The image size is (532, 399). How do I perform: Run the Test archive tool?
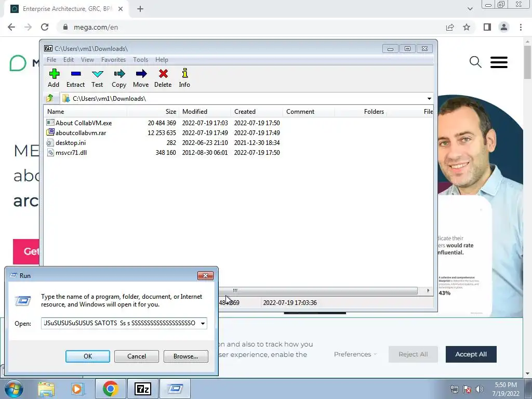point(97,78)
